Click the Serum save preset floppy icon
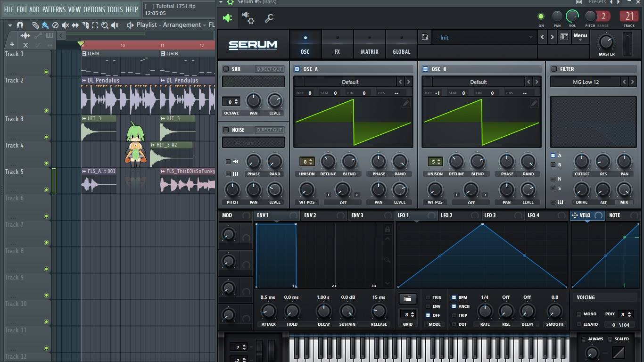644x362 pixels. [425, 37]
